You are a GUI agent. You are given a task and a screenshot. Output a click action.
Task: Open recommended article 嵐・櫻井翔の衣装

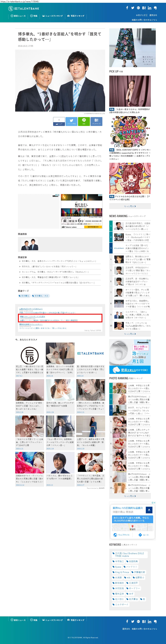90,360
